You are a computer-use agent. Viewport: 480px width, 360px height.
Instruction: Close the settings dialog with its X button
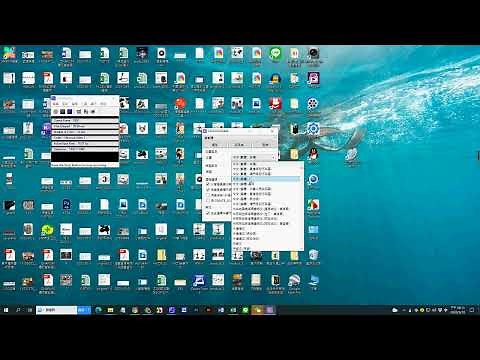pos(273,131)
